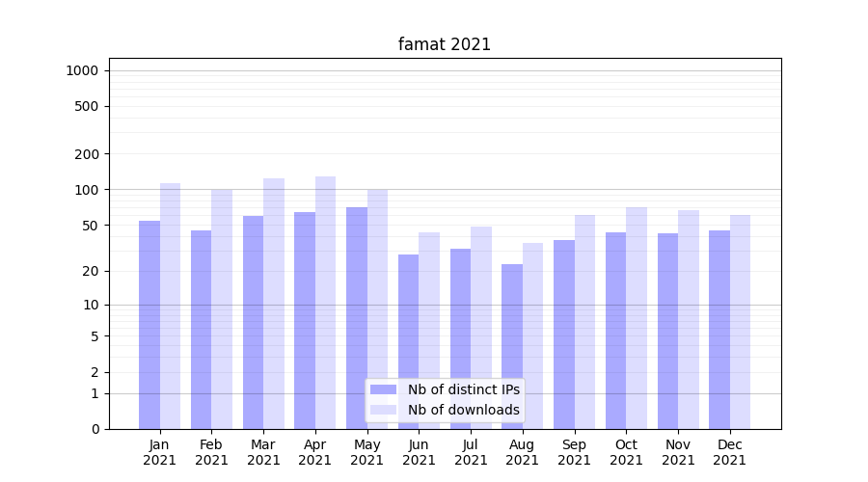Click the Oct 2021 downloads bar
The image size is (868, 482).
click(637, 318)
